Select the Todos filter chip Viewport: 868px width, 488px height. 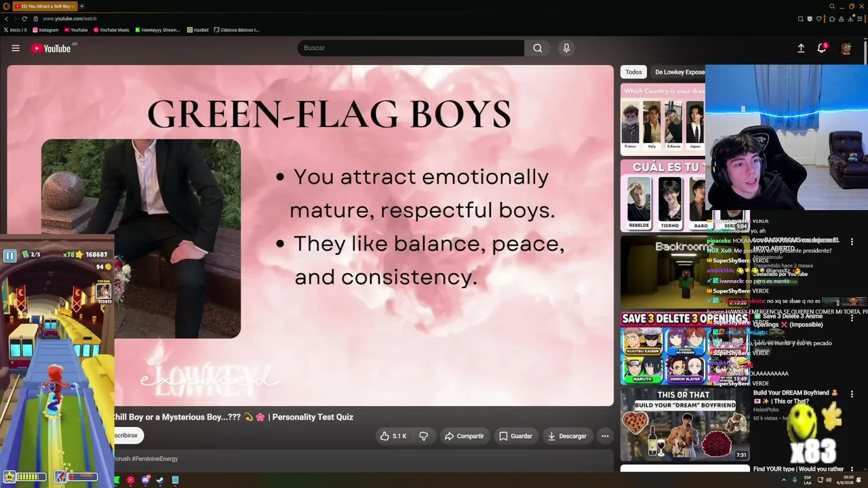633,72
